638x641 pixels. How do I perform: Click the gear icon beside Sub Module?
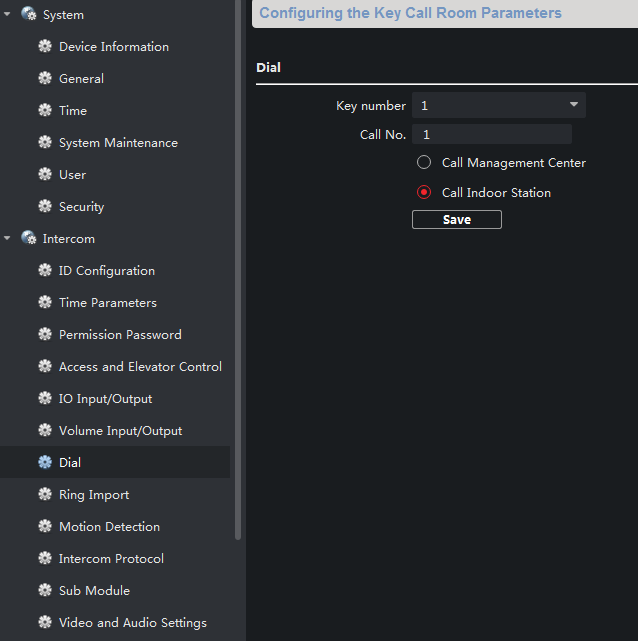pyautogui.click(x=45, y=591)
